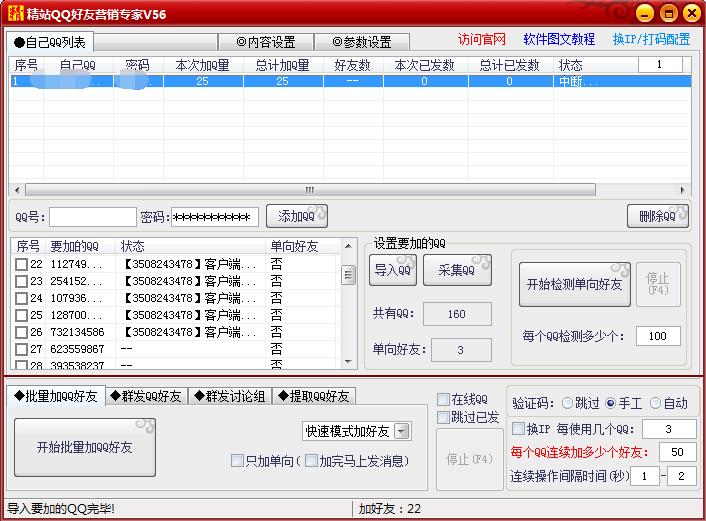This screenshot has height=521, width=706.
Task: Check the checkbox for row 22
Action: (x=21, y=264)
